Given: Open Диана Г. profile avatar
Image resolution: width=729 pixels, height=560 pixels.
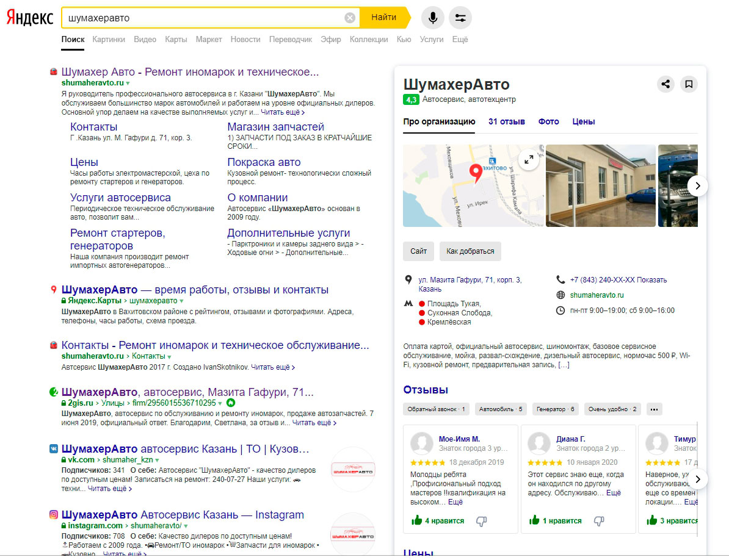Looking at the screenshot, I should click(x=539, y=443).
